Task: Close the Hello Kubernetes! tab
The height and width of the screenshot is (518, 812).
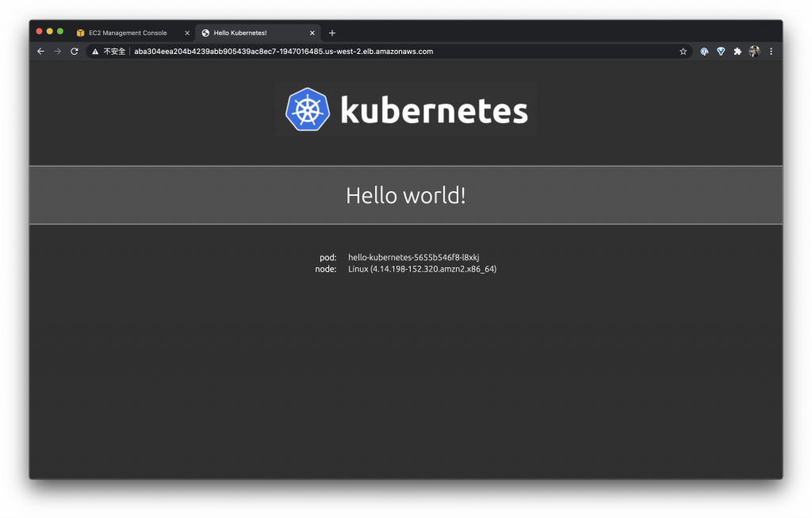Action: (312, 33)
